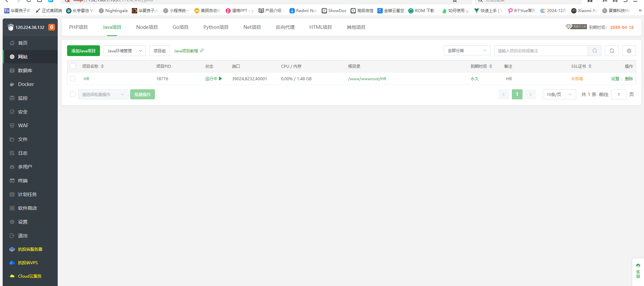Expand the Java environment management dropdown arrow
Image resolution: width=644 pixels, height=286 pixels.
pos(141,51)
